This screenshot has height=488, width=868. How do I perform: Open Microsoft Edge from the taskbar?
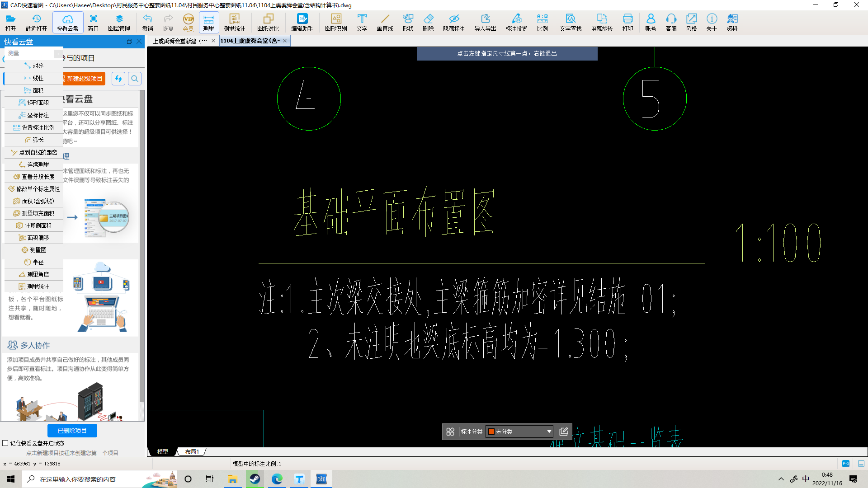277,479
